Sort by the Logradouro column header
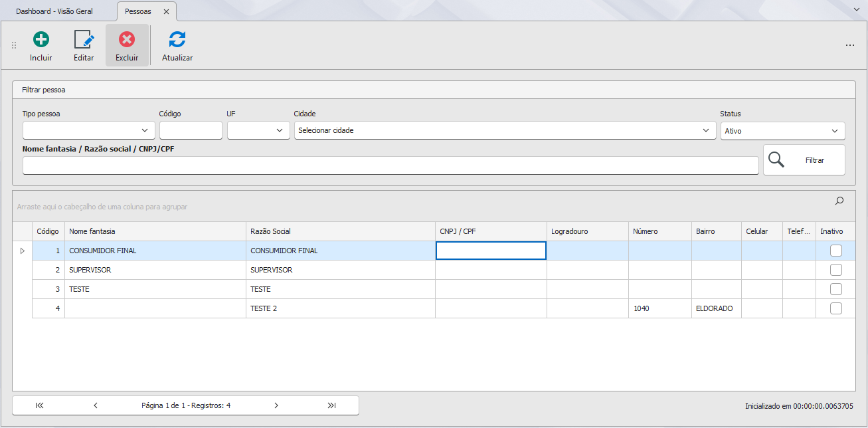 pyautogui.click(x=588, y=231)
